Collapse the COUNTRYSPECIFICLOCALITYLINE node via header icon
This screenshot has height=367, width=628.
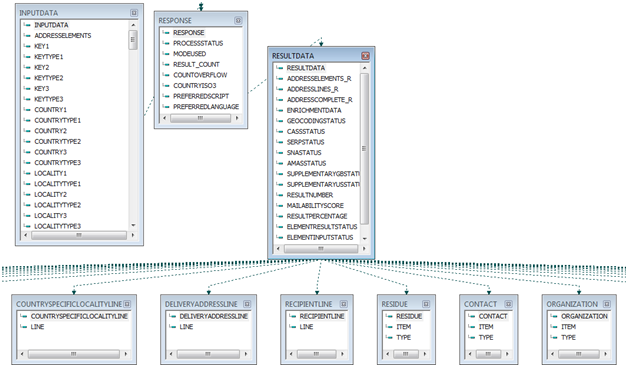click(127, 304)
